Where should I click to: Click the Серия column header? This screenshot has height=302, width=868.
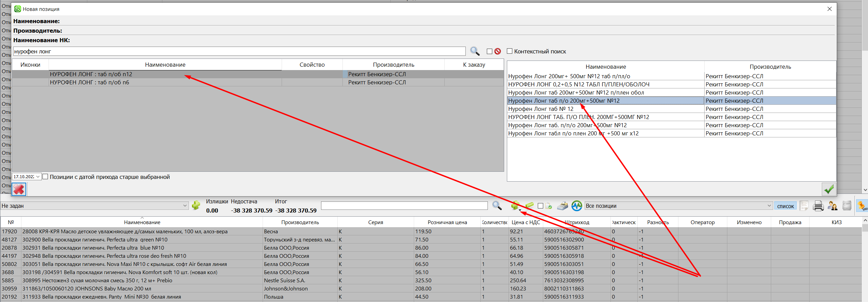(x=375, y=222)
